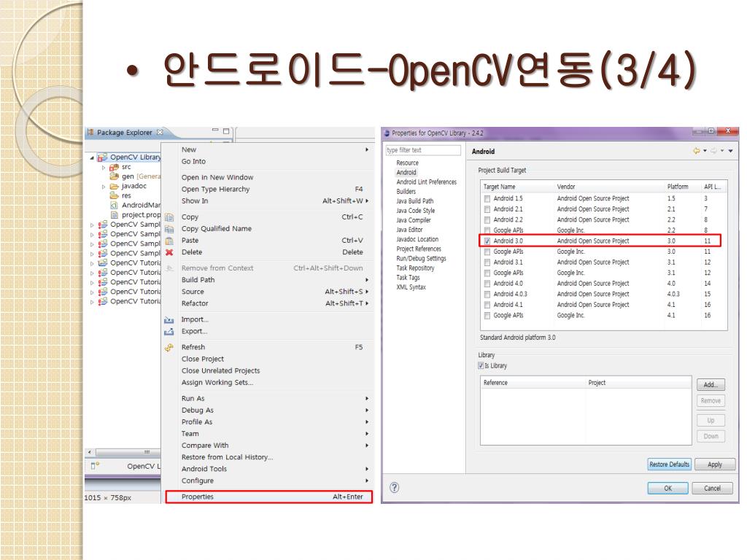Open the New submenu arrow
Viewport: 747px width, 560px height.
pyautogui.click(x=367, y=149)
